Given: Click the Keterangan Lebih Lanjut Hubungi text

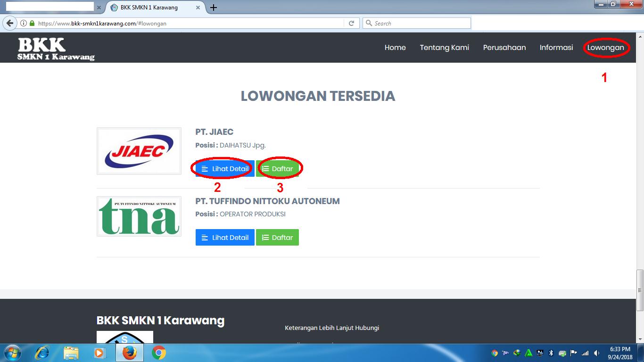Looking at the screenshot, I should click(x=332, y=328).
